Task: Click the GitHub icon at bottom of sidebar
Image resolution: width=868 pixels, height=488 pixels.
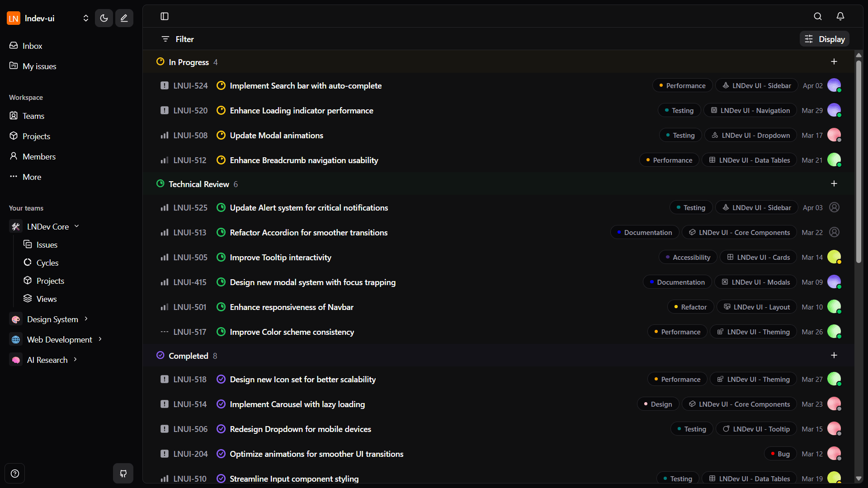Action: coord(123,474)
